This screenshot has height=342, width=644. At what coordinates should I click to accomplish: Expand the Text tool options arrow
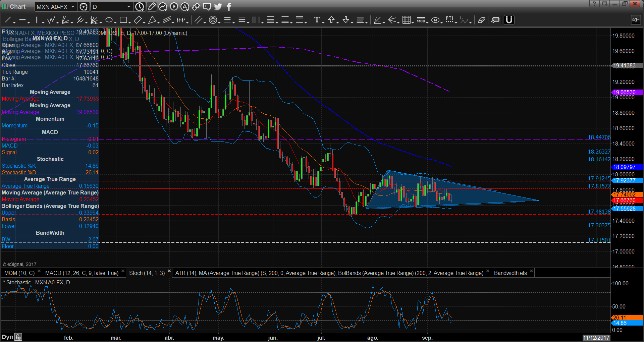click(x=323, y=22)
